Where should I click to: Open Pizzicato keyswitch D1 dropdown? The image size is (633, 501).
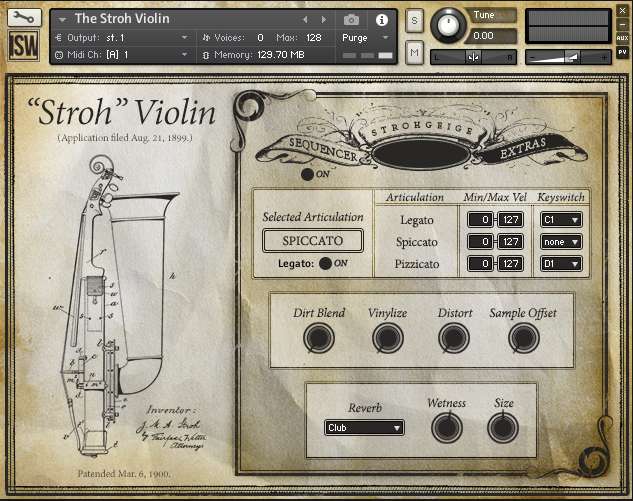561,264
